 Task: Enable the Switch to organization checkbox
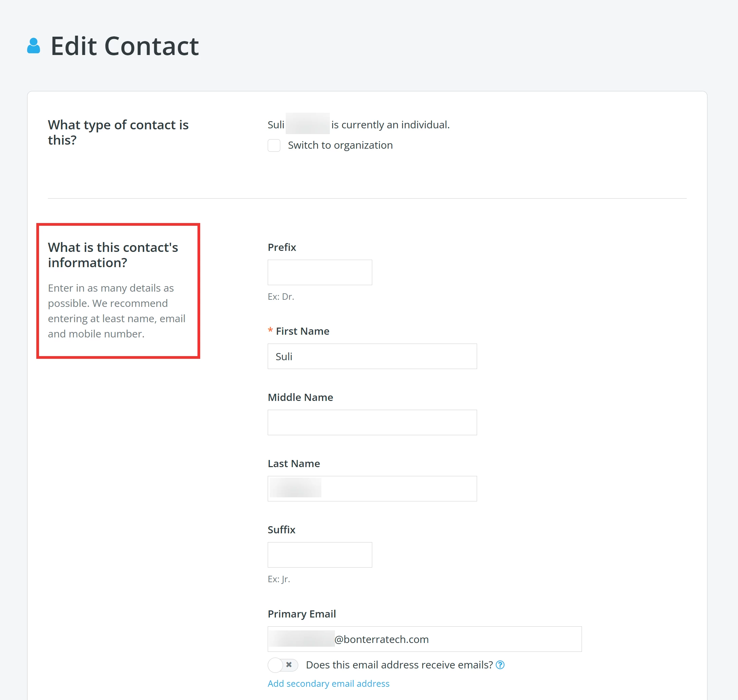274,146
